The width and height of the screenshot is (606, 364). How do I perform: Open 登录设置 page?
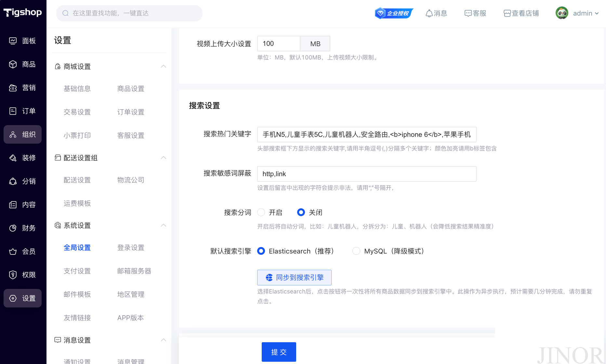pos(131,247)
